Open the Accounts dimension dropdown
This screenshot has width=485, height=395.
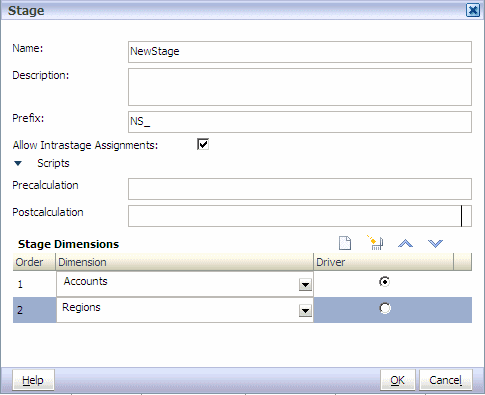click(x=305, y=285)
